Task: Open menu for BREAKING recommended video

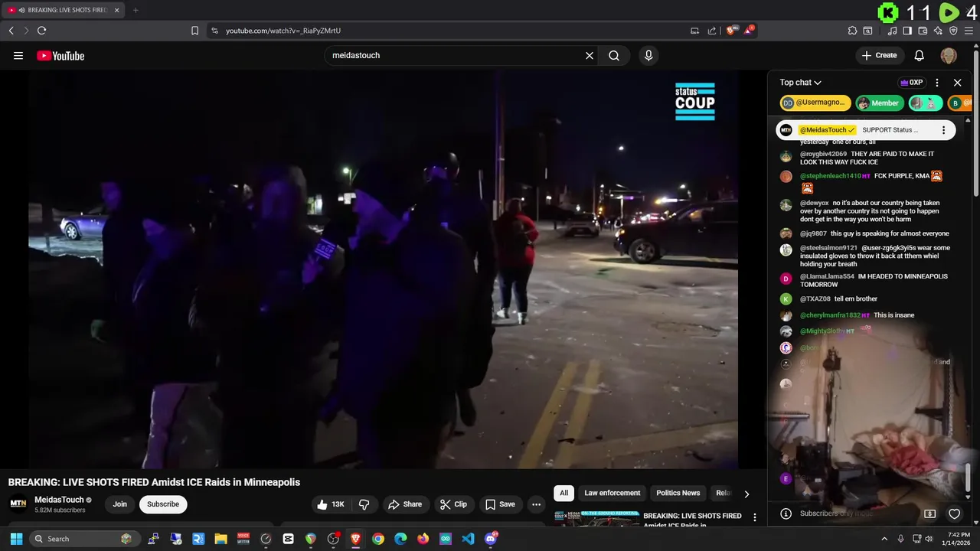Action: [x=755, y=518]
